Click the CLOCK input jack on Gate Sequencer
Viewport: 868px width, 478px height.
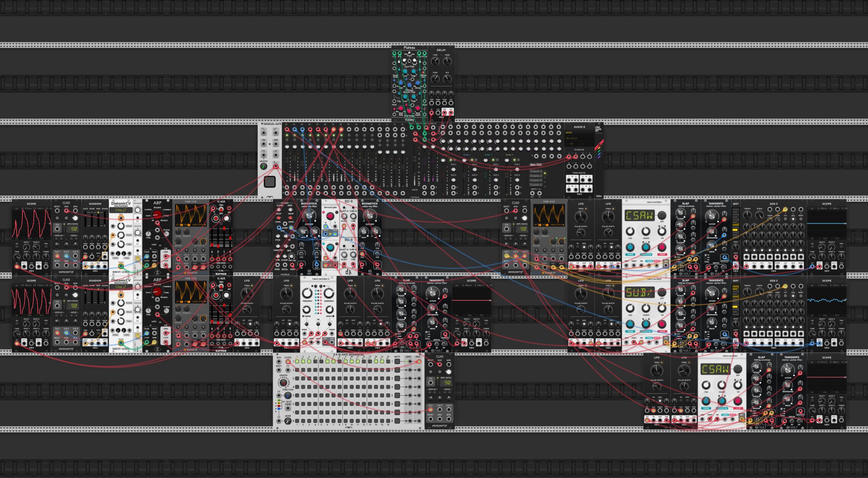click(288, 361)
